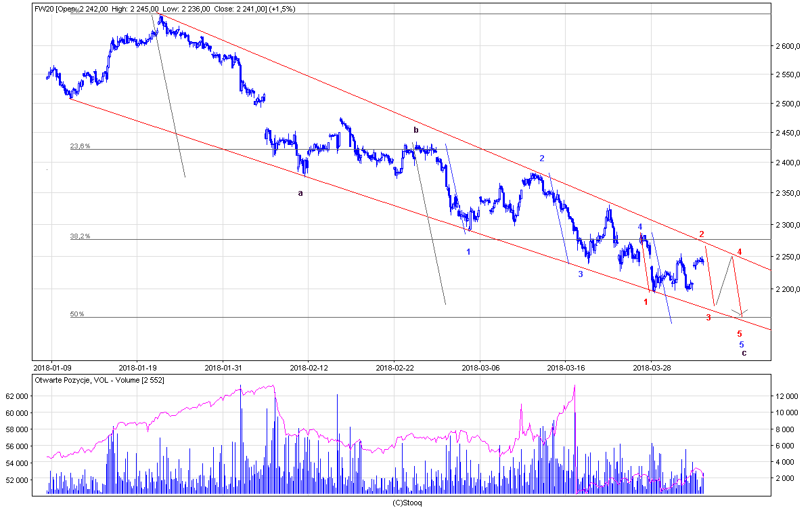Select the red wave 5 label
The height and width of the screenshot is (508, 812).
point(740,333)
